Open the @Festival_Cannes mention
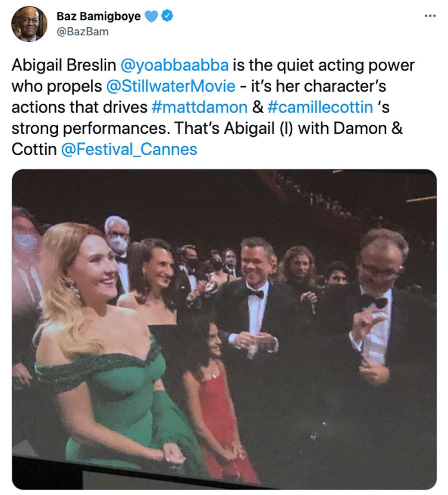 coord(129,149)
